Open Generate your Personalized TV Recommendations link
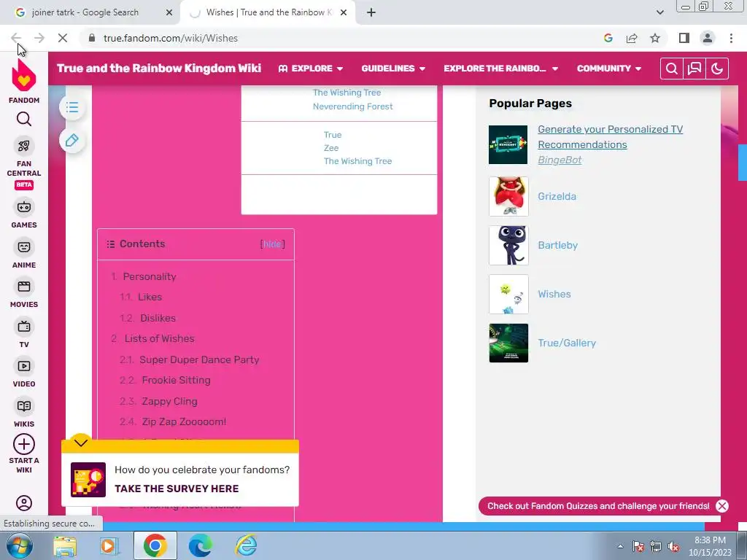 [x=610, y=136]
